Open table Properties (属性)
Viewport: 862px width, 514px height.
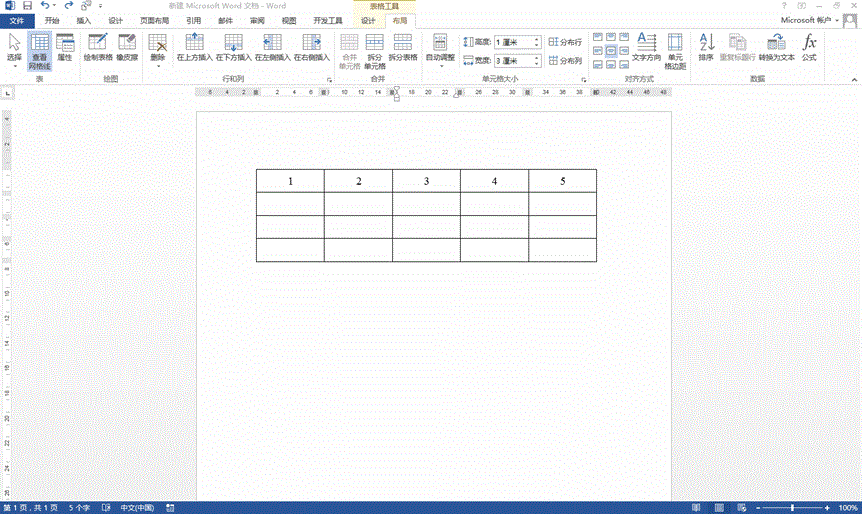[x=65, y=48]
